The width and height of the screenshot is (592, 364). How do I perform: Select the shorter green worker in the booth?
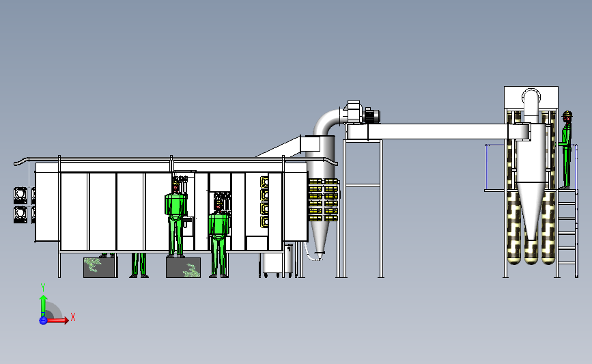coord(219,240)
